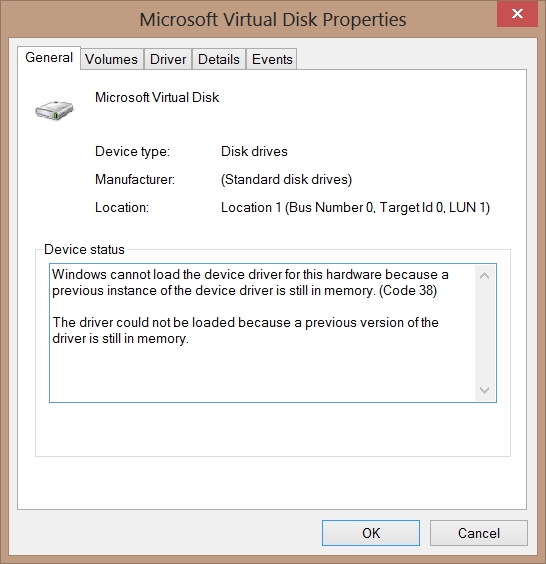This screenshot has height=564, width=546.
Task: Click the '(Code 38)' error text
Action: point(408,291)
